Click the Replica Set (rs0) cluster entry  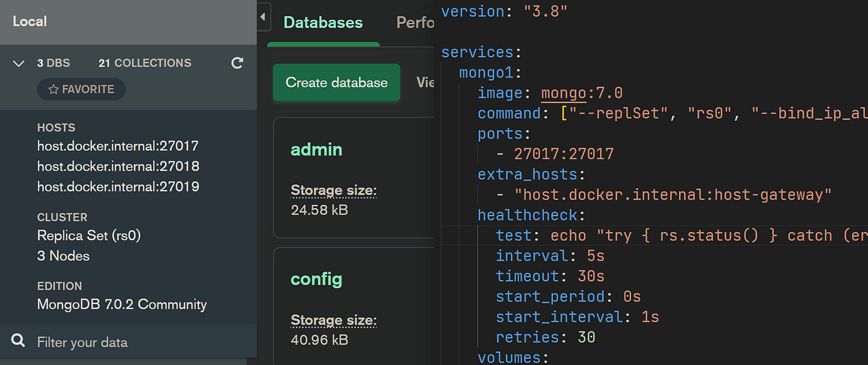(x=90, y=235)
